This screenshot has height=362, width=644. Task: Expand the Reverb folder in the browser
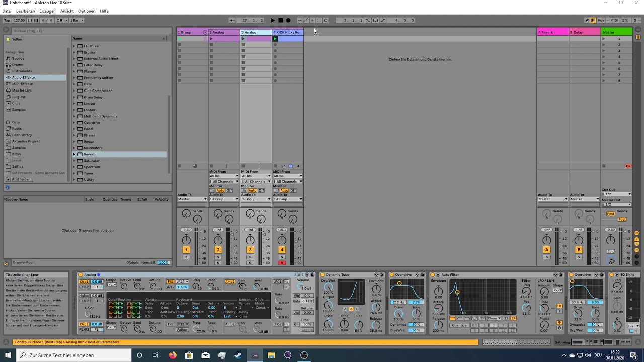(x=74, y=154)
